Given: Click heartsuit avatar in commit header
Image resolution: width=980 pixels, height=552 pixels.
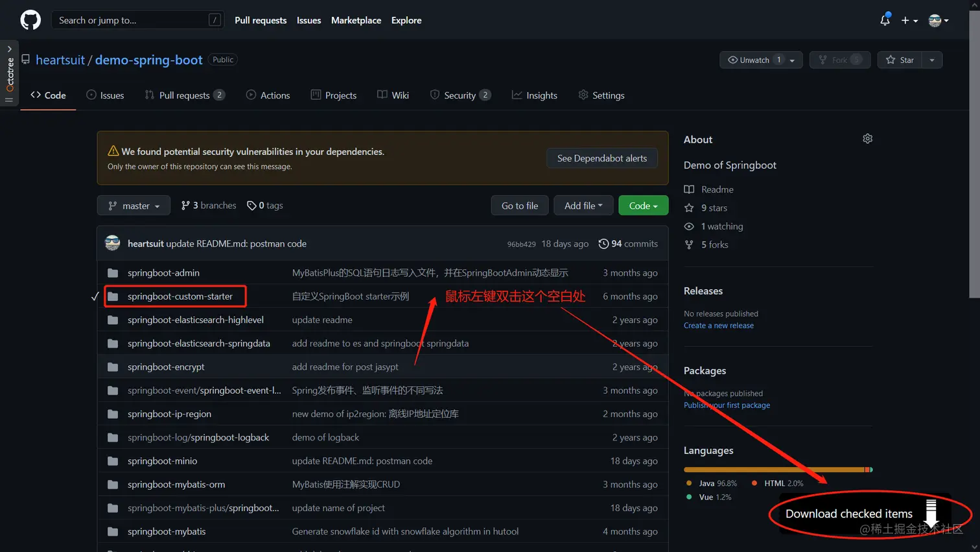Looking at the screenshot, I should [x=113, y=243].
